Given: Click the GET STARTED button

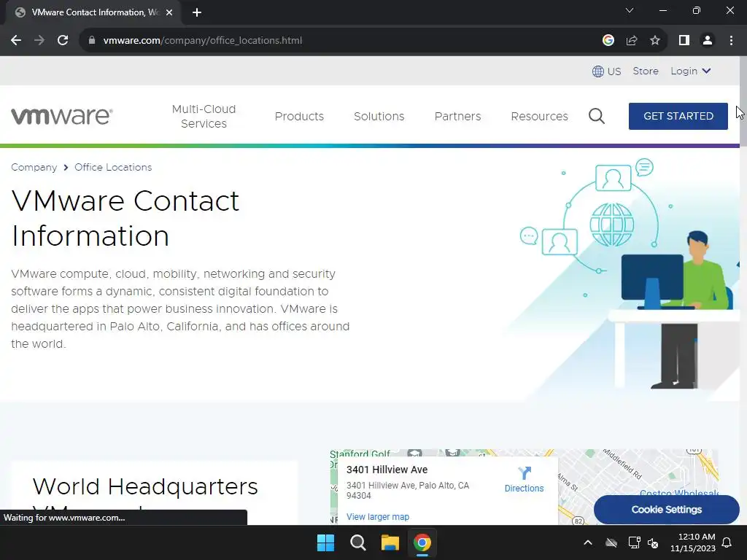Looking at the screenshot, I should pyautogui.click(x=678, y=116).
